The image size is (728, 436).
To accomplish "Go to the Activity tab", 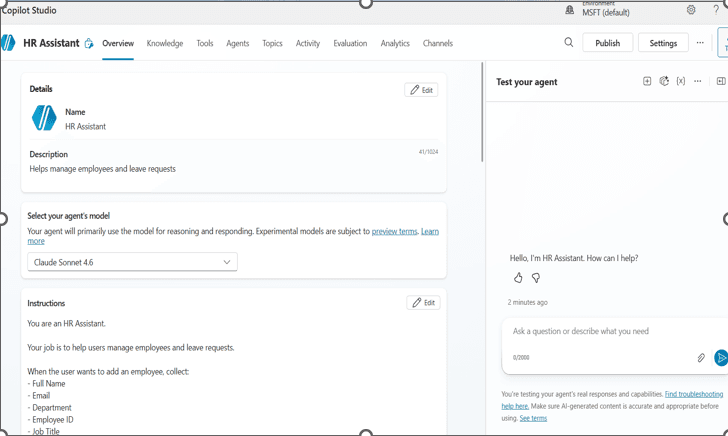I will (308, 43).
